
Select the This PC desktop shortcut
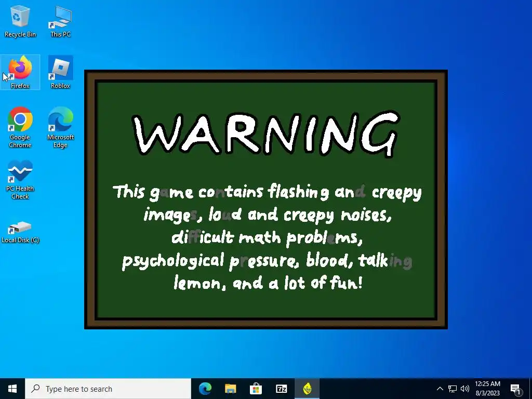coord(60,21)
